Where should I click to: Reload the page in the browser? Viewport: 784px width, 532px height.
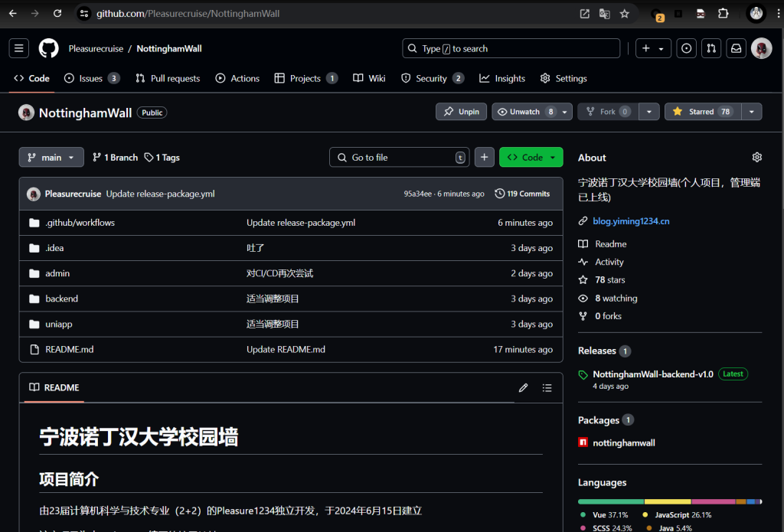[57, 14]
